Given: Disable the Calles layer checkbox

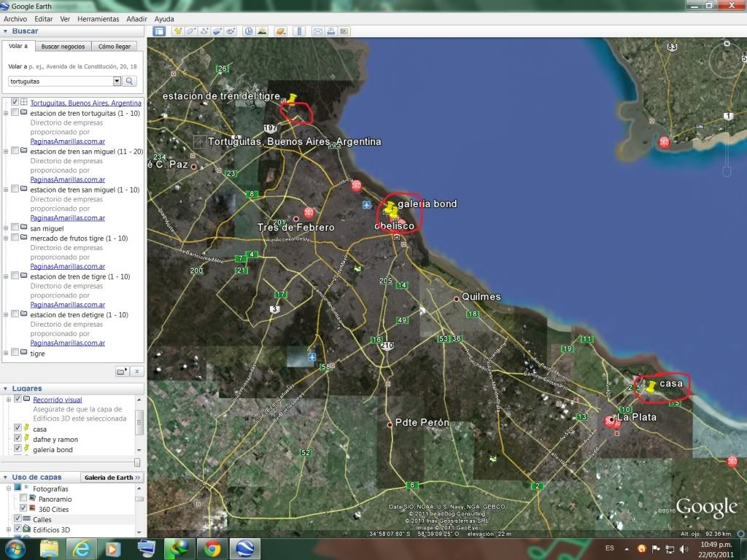Looking at the screenshot, I should point(18,518).
